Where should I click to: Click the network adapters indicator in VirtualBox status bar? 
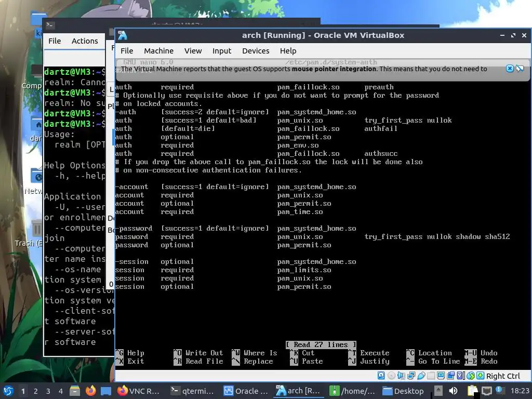tap(411, 376)
